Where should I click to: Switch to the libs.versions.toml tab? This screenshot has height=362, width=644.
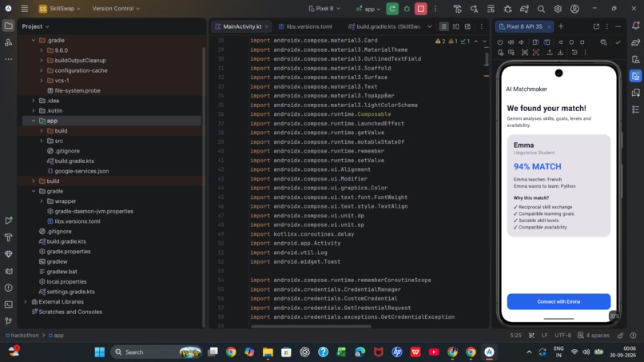[305, 26]
